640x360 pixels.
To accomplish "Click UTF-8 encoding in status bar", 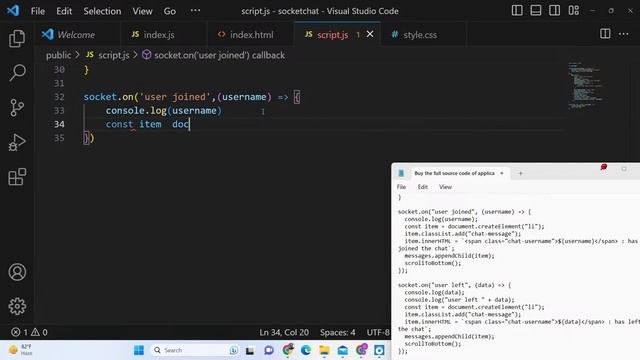I will tap(378, 332).
